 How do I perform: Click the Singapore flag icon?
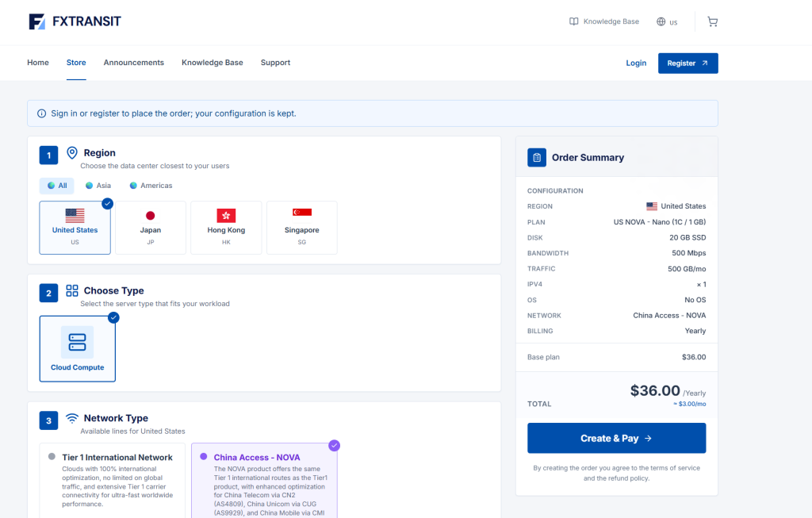[x=302, y=213]
